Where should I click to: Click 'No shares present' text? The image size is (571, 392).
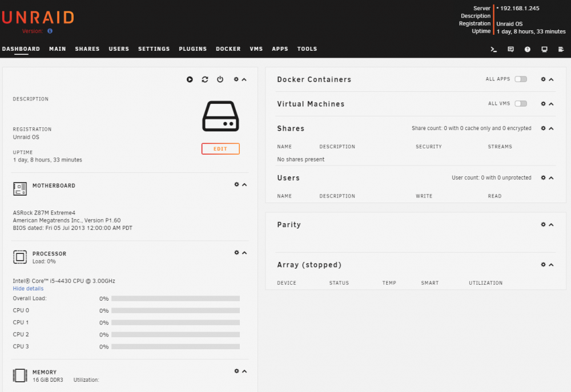pyautogui.click(x=301, y=159)
